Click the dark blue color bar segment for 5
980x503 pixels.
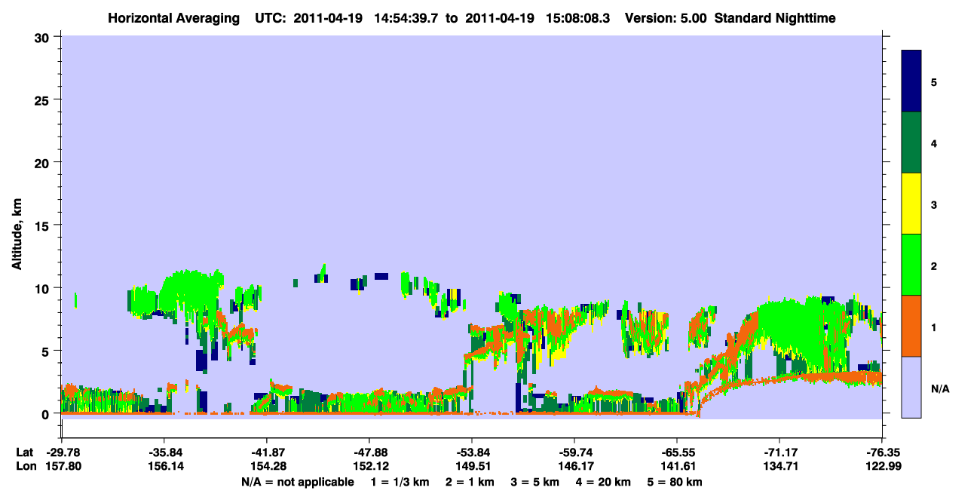tap(911, 81)
